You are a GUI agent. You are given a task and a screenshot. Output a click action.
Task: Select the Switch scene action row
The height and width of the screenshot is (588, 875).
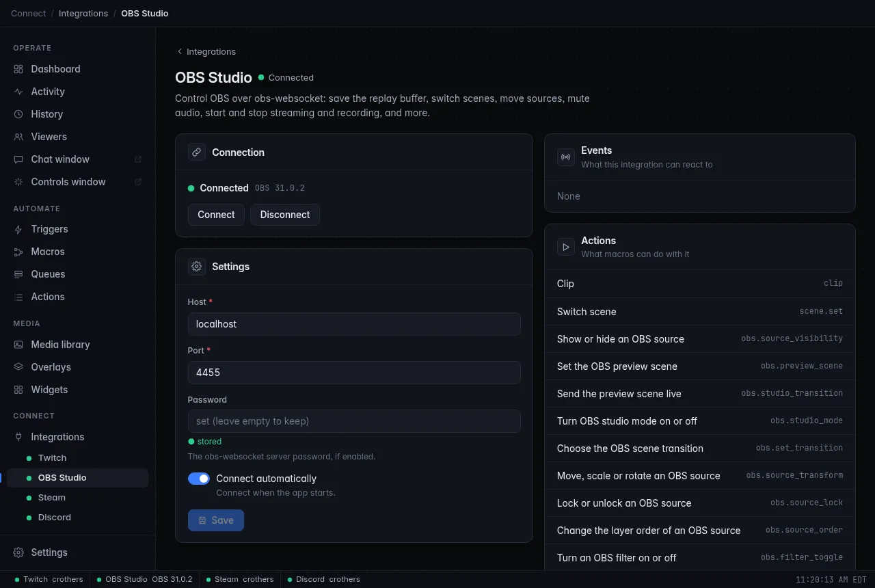click(700, 311)
